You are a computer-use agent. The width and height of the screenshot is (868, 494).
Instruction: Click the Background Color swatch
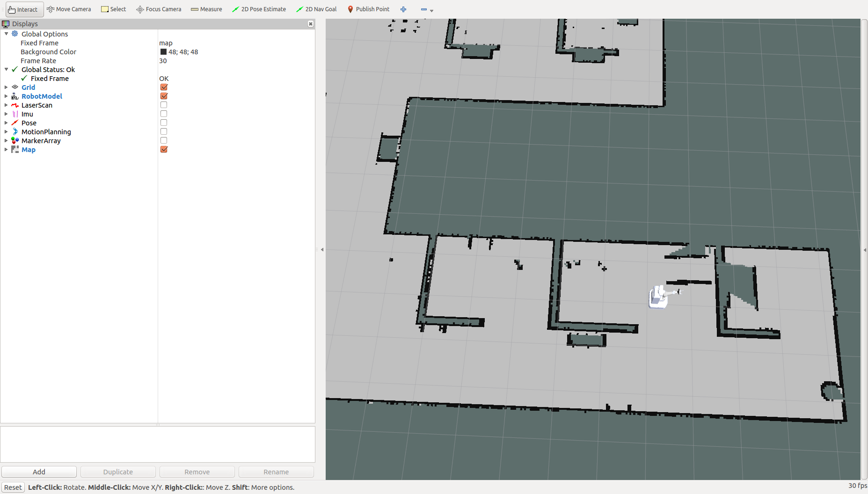pyautogui.click(x=163, y=52)
